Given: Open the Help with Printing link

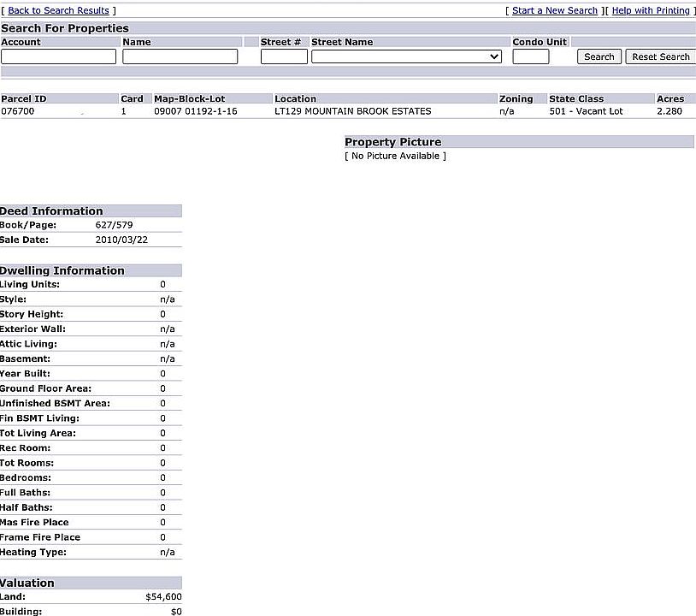Looking at the screenshot, I should (x=651, y=10).
